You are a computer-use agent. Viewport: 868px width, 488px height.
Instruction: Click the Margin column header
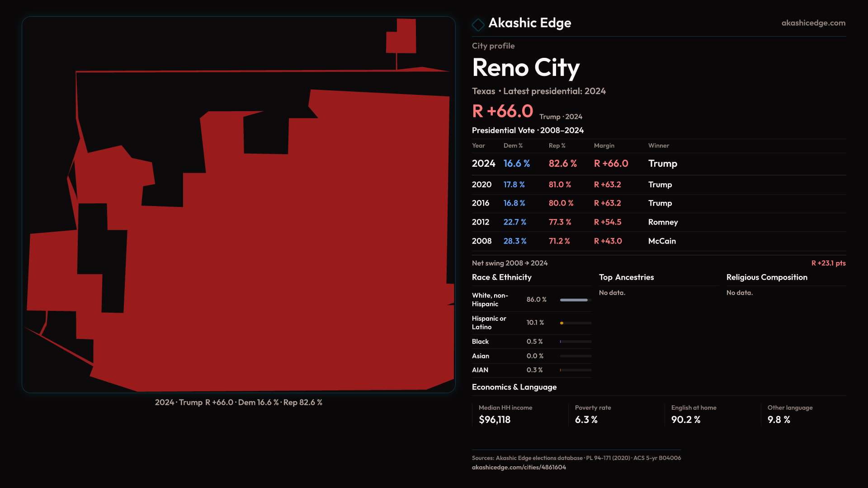tap(604, 145)
